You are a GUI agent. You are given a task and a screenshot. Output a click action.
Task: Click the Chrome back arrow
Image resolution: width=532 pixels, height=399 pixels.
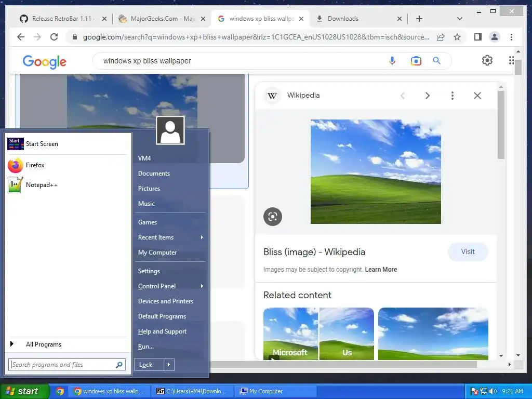[x=21, y=37]
